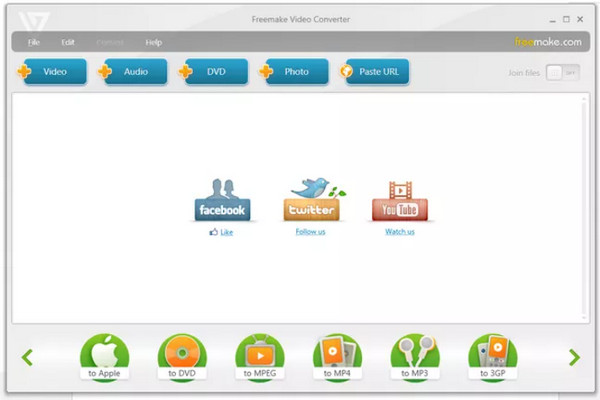600x400 pixels.
Task: Click the Follow us link
Action: pyautogui.click(x=310, y=232)
